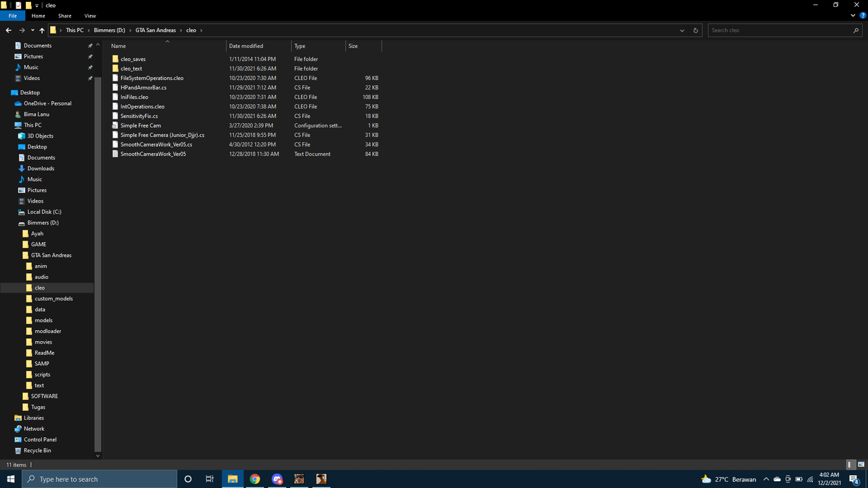Click This PC in the address breadcrumb

tap(75, 30)
